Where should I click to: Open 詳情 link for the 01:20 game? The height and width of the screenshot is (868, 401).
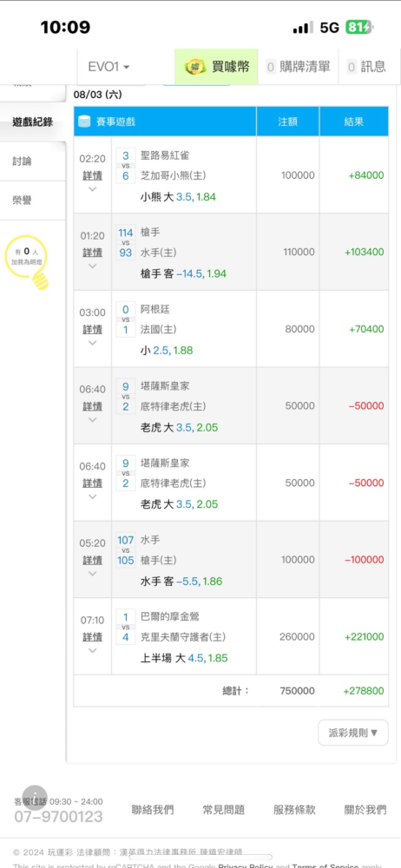(93, 253)
